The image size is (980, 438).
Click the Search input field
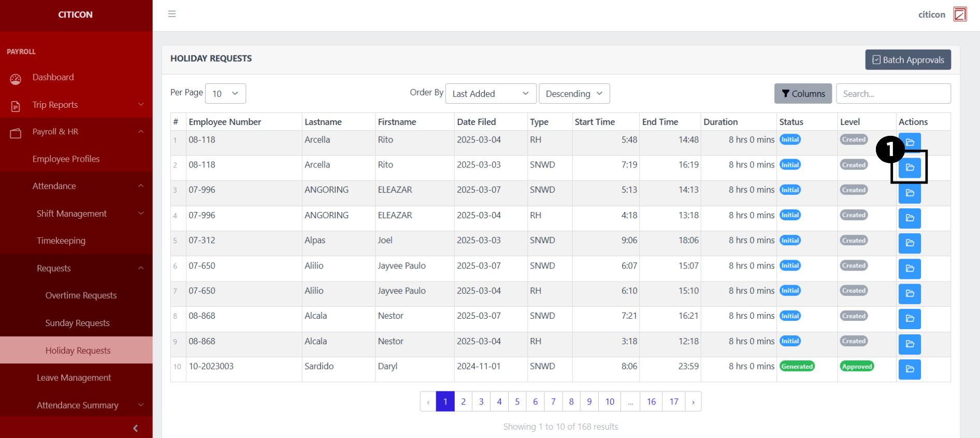point(893,94)
